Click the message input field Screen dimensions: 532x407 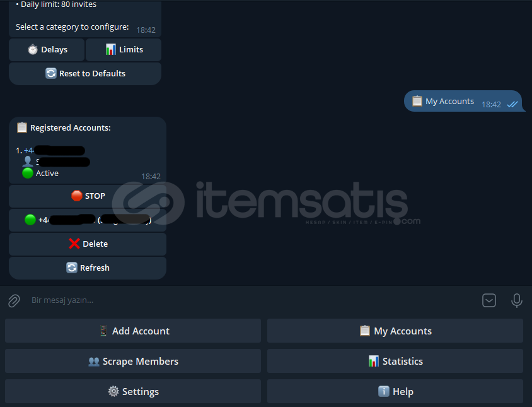(x=251, y=300)
